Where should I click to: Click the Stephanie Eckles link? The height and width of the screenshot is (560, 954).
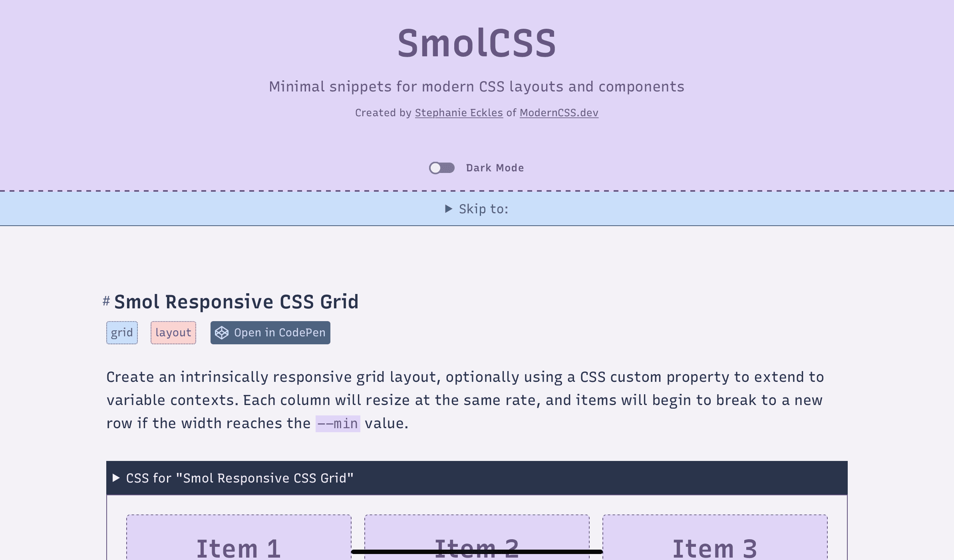pos(459,113)
